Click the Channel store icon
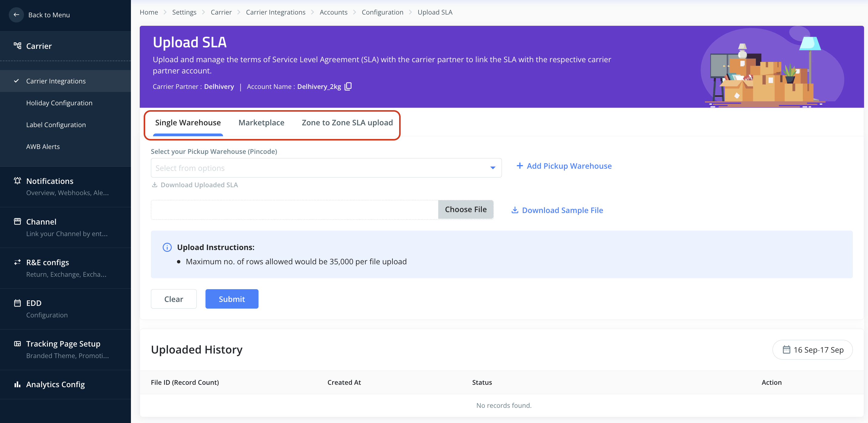Screen dimensions: 868x423 [x=18, y=221]
